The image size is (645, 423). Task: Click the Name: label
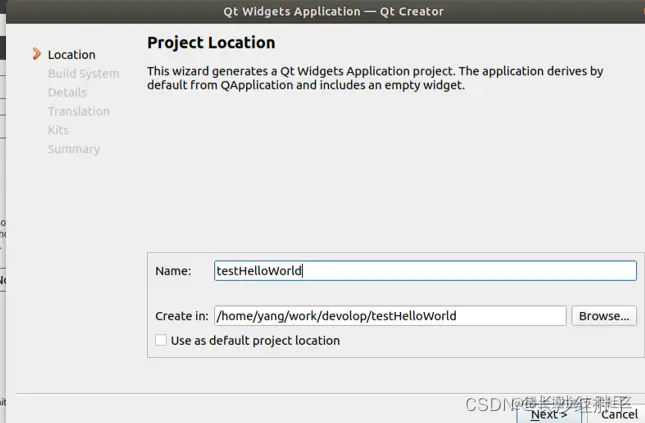click(173, 271)
